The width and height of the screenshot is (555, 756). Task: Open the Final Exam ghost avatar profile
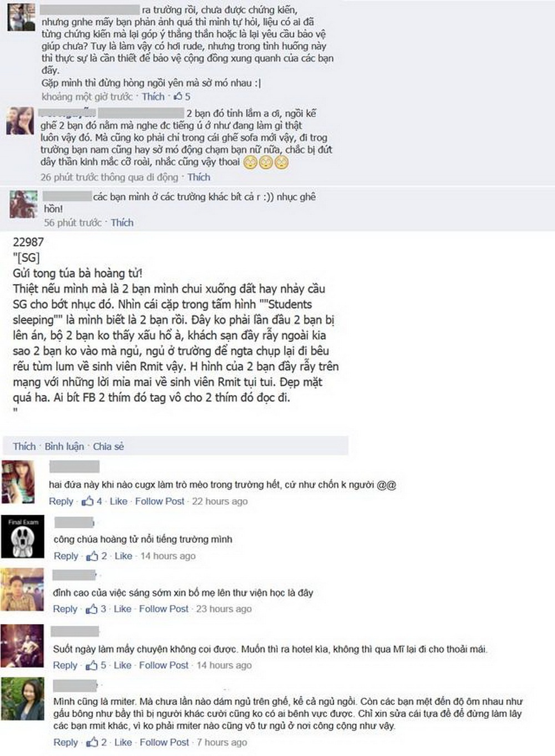click(22, 536)
